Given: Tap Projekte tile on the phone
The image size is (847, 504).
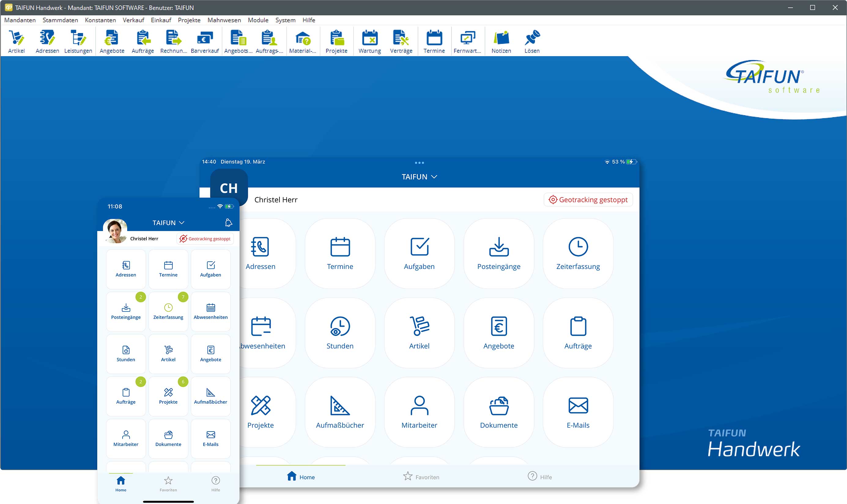Looking at the screenshot, I should point(168,396).
